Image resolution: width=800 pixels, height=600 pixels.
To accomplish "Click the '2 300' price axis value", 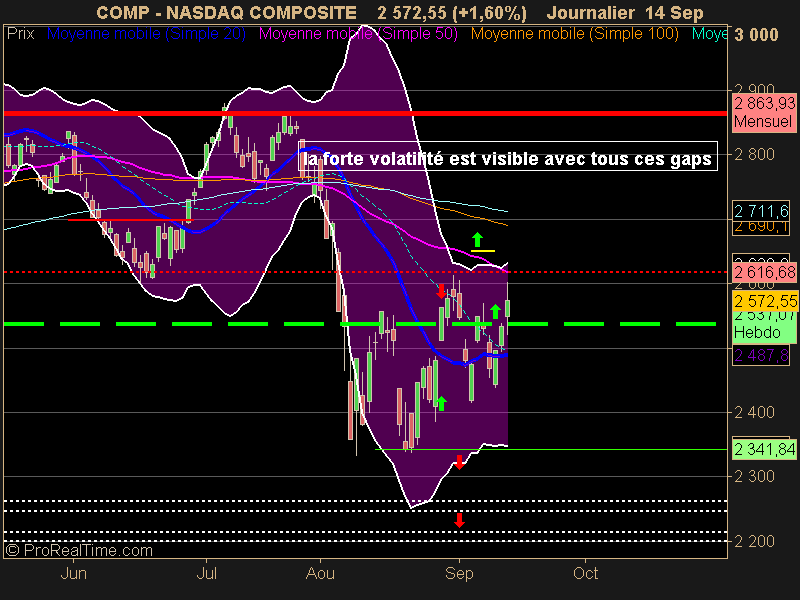I will (x=755, y=476).
